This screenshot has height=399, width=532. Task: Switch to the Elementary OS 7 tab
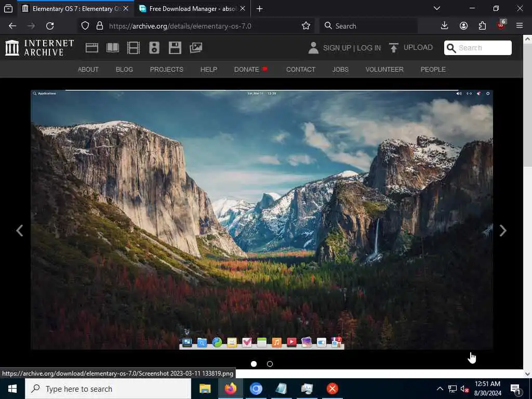point(75,8)
